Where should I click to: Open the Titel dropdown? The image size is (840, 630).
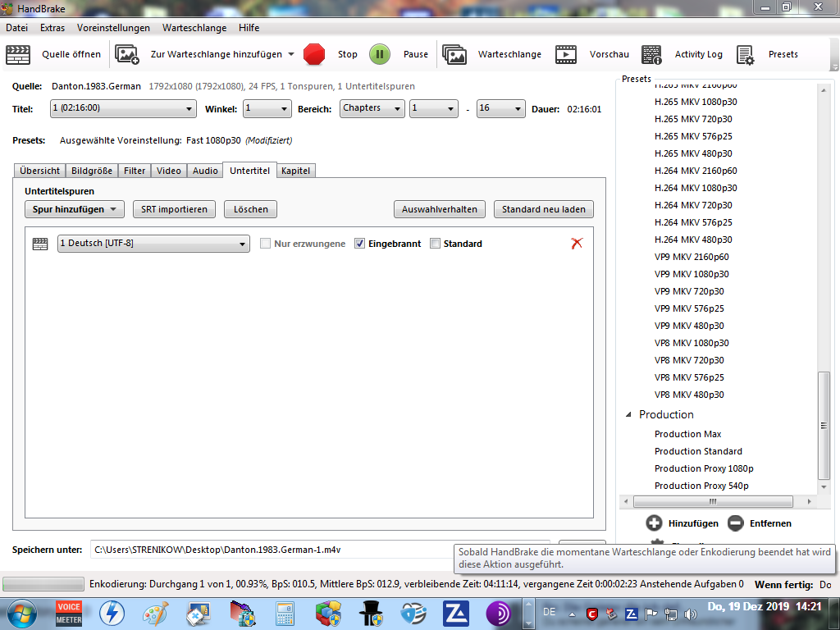pos(123,108)
